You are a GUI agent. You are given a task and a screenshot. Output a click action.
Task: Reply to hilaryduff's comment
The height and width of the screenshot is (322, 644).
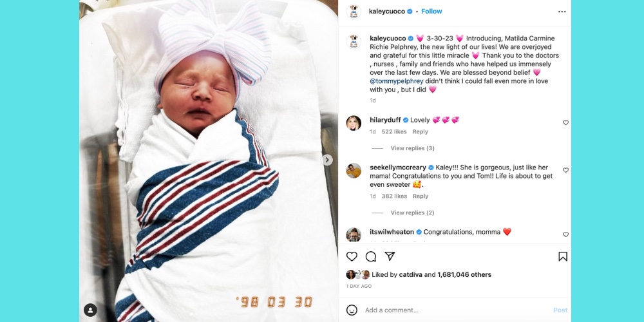pyautogui.click(x=420, y=132)
